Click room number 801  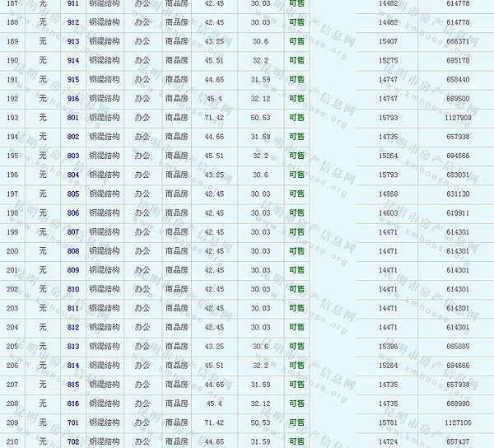tap(73, 118)
